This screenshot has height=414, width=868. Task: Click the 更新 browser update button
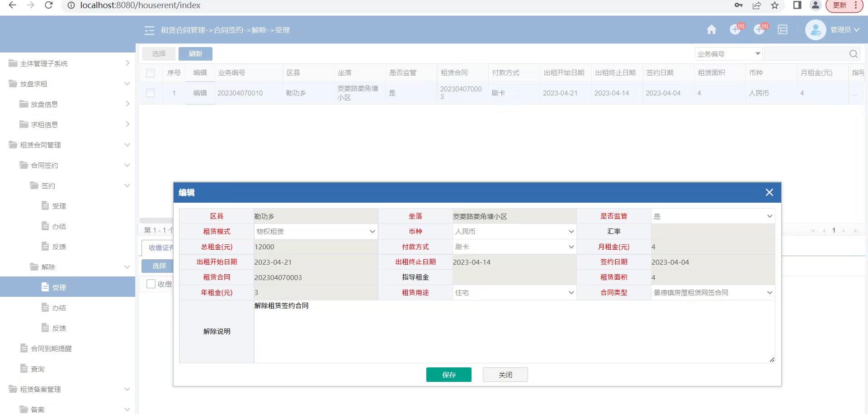844,5
